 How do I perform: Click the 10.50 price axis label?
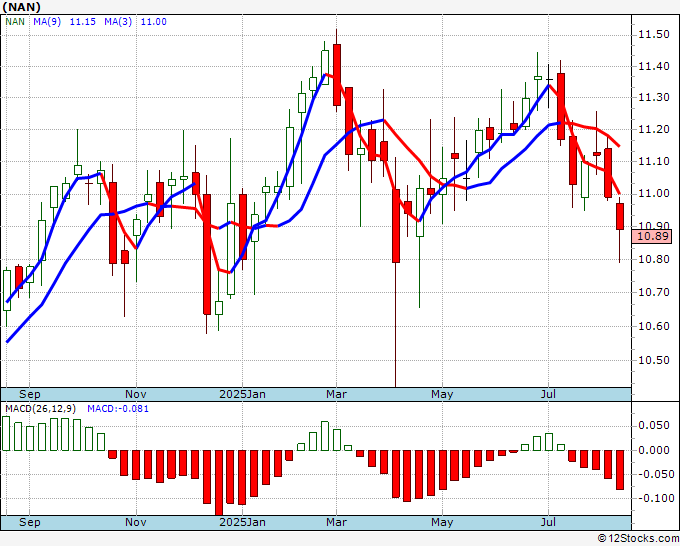point(654,360)
